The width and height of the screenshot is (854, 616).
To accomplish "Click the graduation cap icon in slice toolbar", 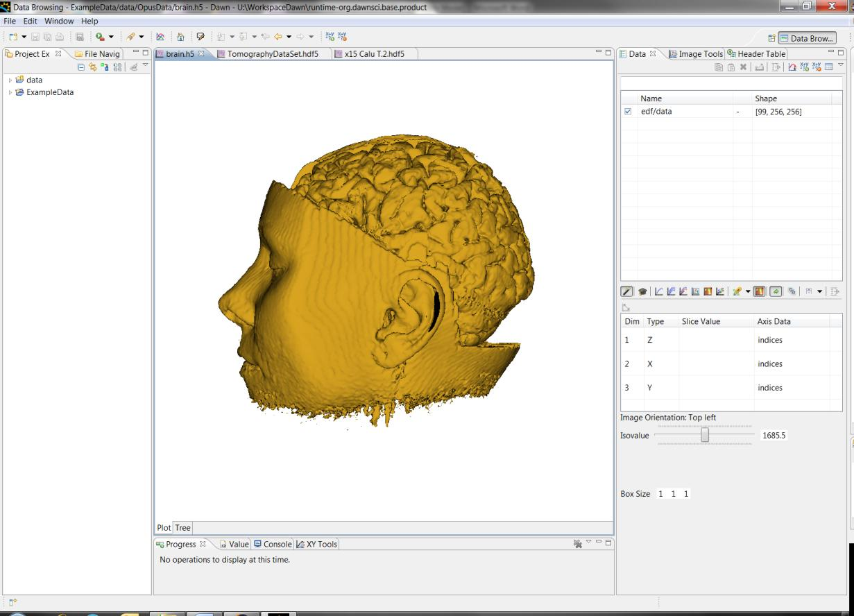I will (642, 291).
